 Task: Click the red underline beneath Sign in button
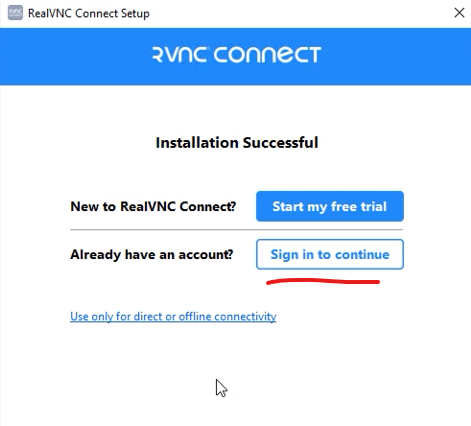coord(323,282)
